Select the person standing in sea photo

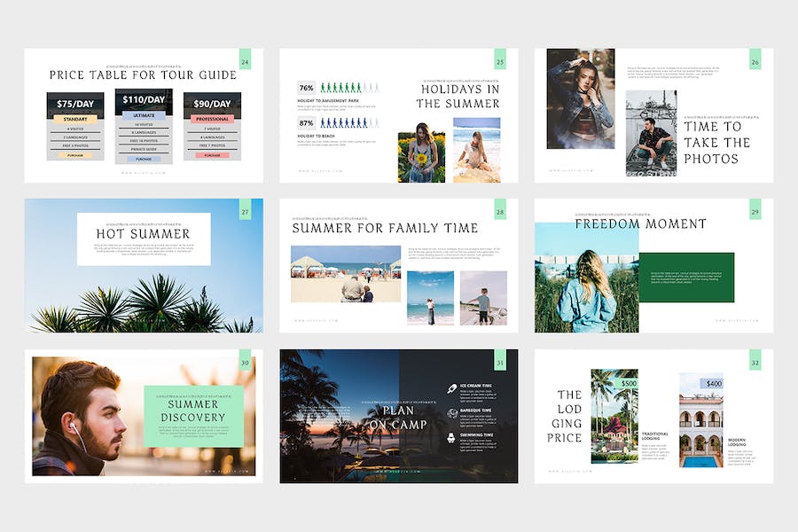(x=430, y=298)
